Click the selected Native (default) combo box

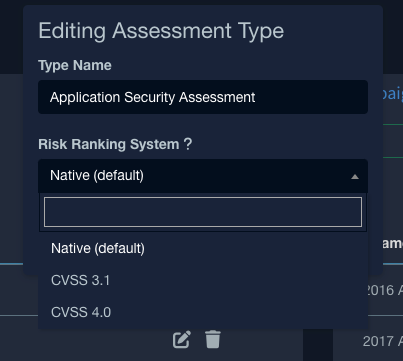203,176
